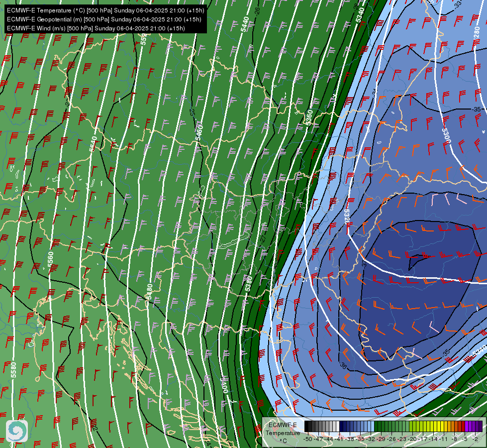Click the ECMWF-E Temperature °C color scale title
This screenshot has height=448, width=487.
point(283,433)
